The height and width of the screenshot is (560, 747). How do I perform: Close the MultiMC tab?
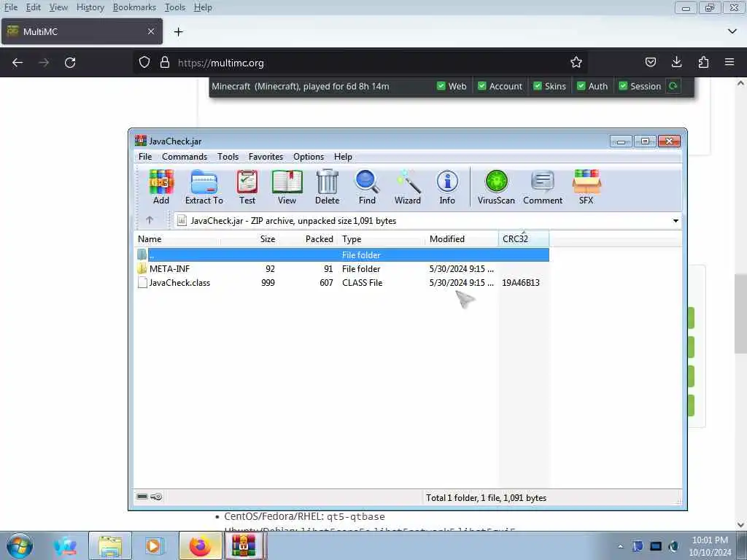click(151, 31)
